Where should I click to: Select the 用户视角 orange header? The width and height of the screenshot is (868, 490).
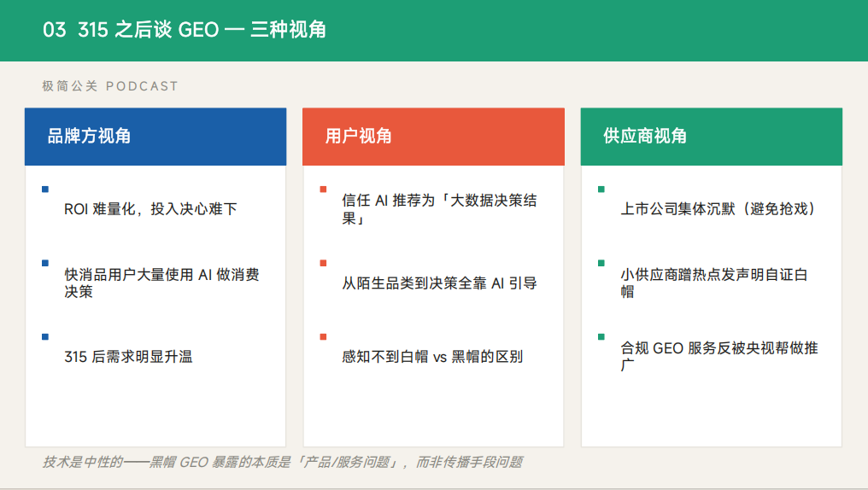[433, 137]
